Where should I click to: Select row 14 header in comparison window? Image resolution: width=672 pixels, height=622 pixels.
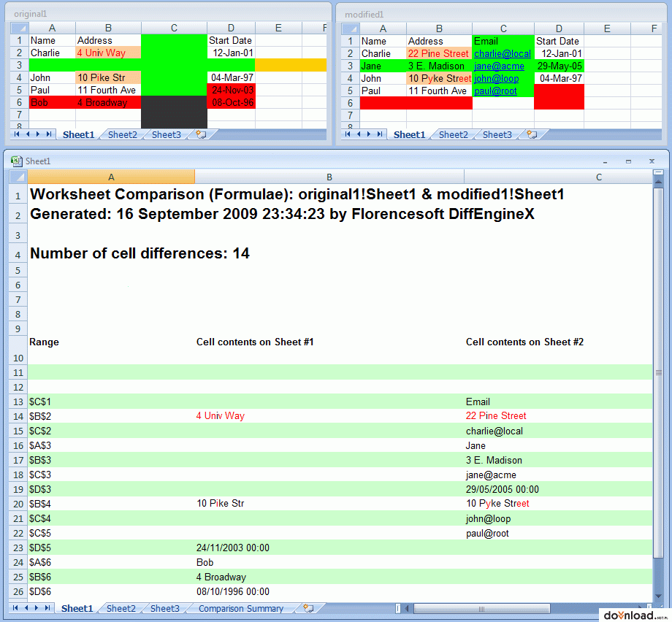click(x=18, y=416)
